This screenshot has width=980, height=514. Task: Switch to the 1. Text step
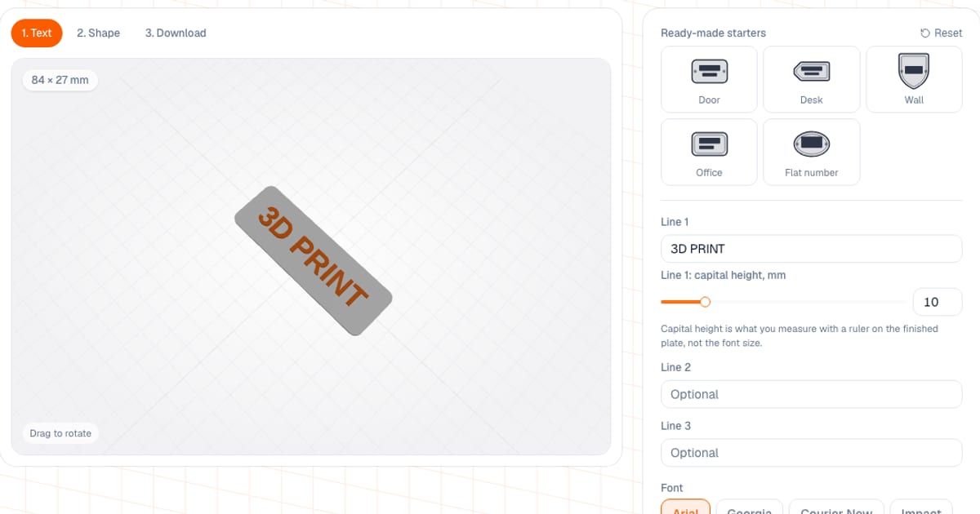tap(37, 33)
